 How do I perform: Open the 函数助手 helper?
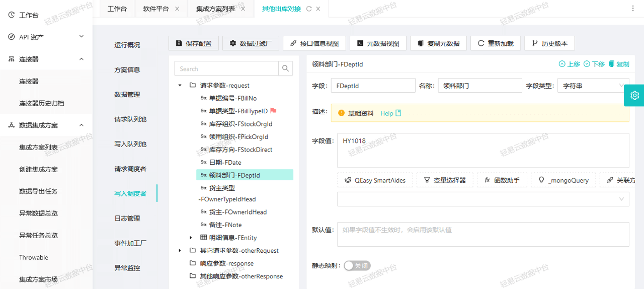coord(502,180)
